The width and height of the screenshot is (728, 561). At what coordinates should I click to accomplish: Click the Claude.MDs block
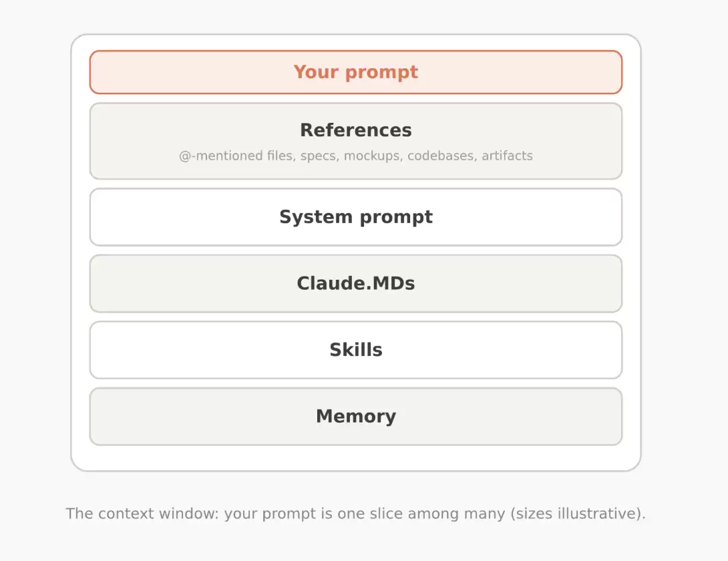(x=355, y=283)
